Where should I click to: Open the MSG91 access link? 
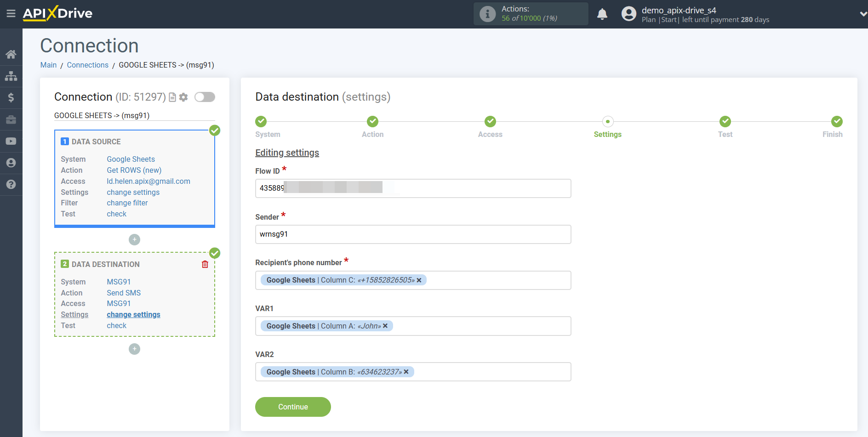(x=119, y=303)
